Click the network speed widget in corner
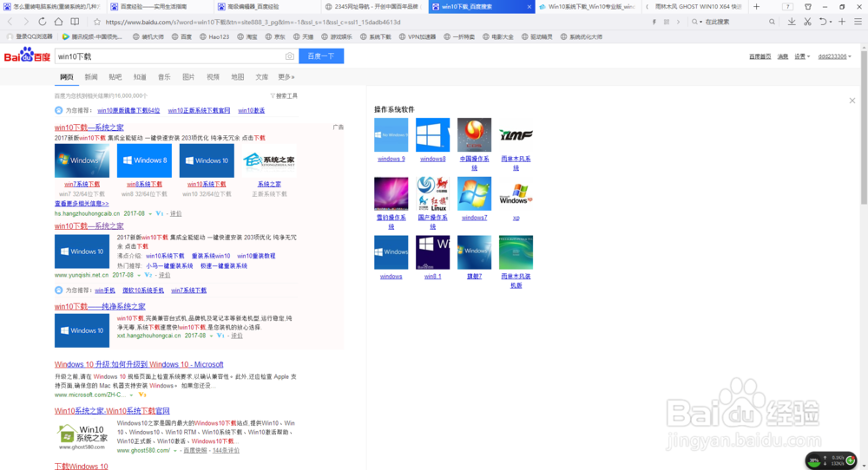Image resolution: width=868 pixels, height=470 pixels. 831,460
